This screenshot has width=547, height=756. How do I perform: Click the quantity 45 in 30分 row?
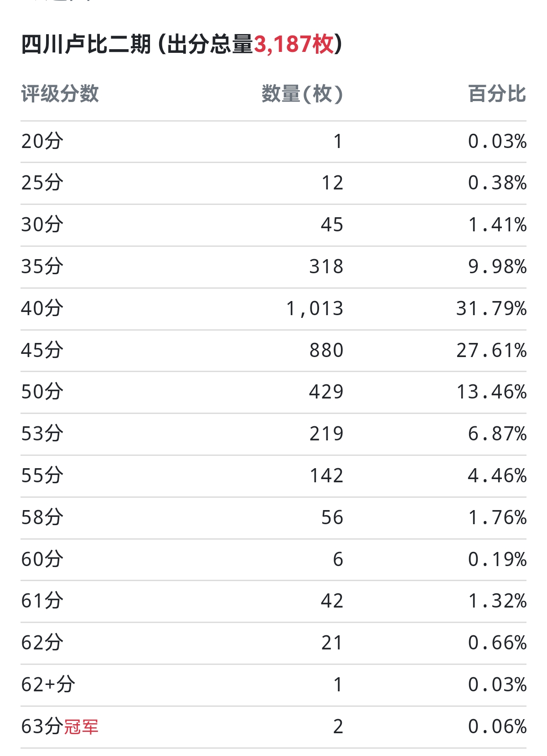click(x=332, y=225)
